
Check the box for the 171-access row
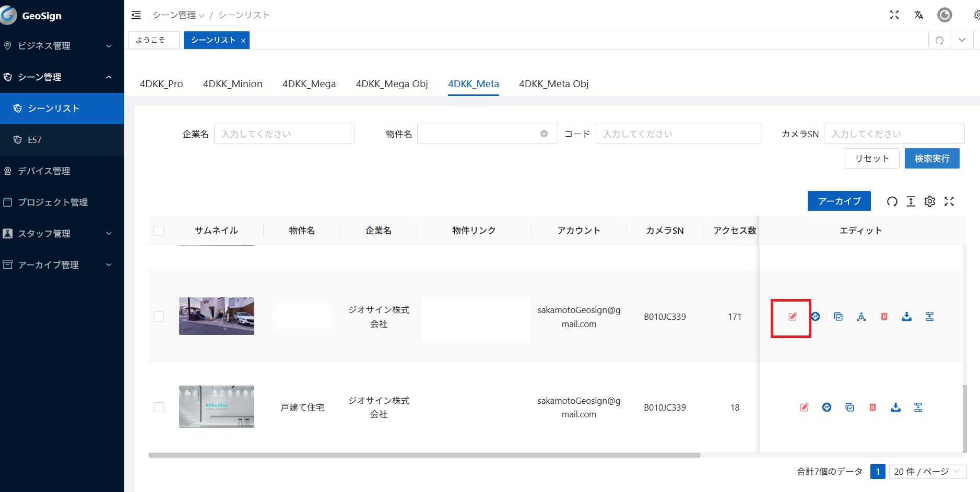[159, 317]
